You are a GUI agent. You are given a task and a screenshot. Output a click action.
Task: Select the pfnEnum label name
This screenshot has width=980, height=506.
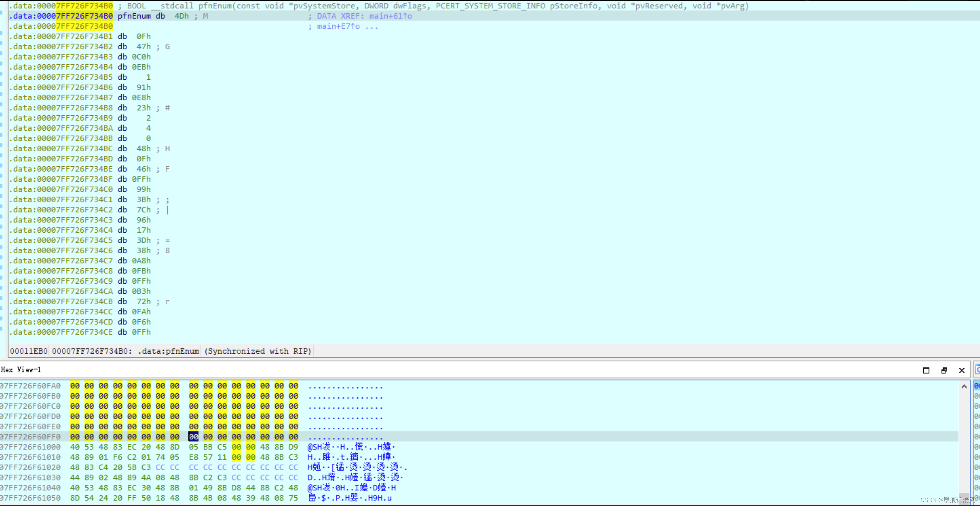[x=134, y=16]
